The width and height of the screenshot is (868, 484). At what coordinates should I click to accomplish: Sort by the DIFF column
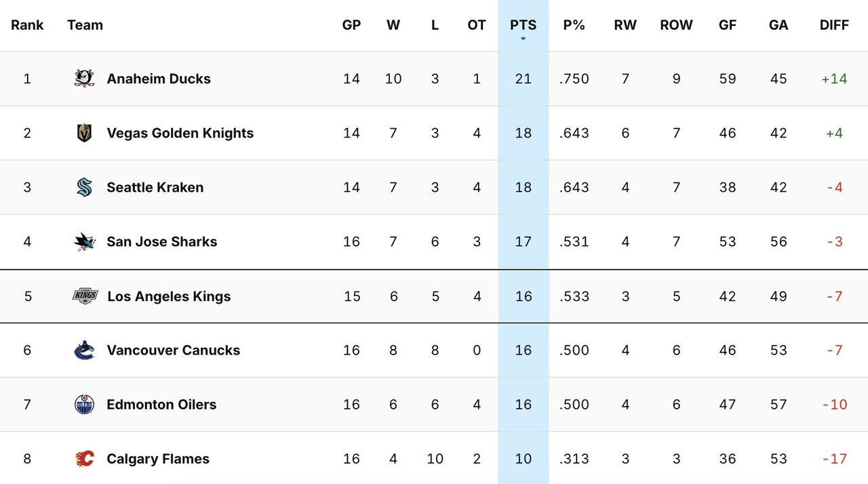coord(834,25)
